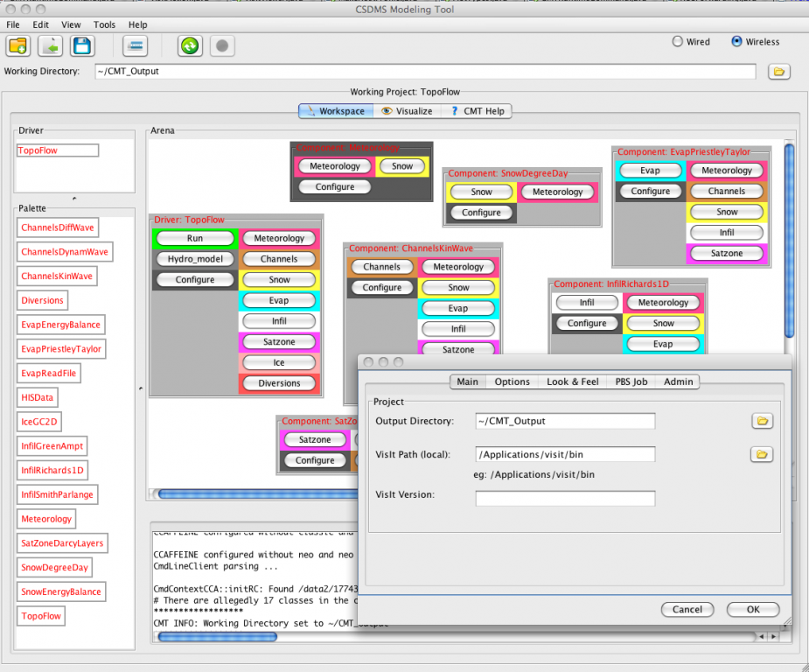Image resolution: width=809 pixels, height=672 pixels.
Task: Open the PBS Job tab
Action: 630,381
